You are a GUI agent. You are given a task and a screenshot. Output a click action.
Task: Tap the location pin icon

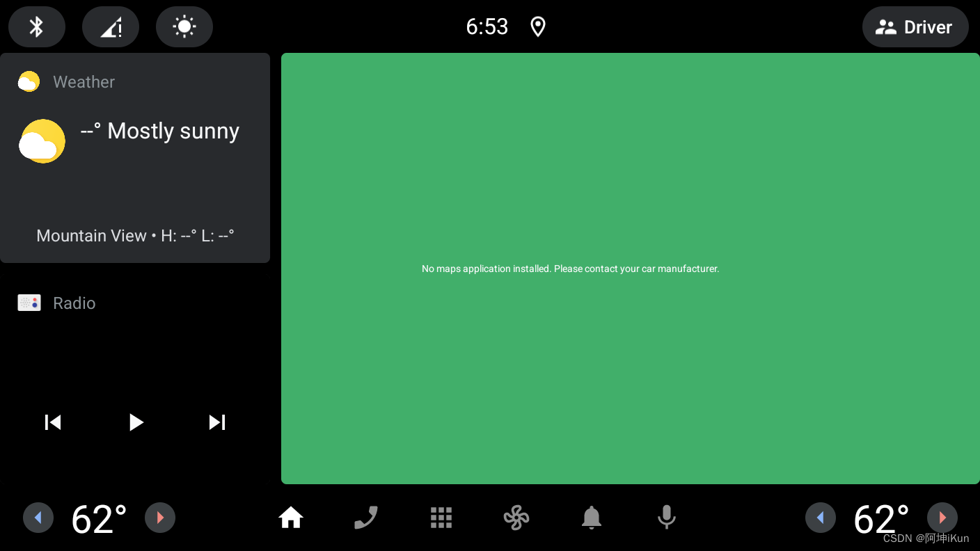coord(537,27)
